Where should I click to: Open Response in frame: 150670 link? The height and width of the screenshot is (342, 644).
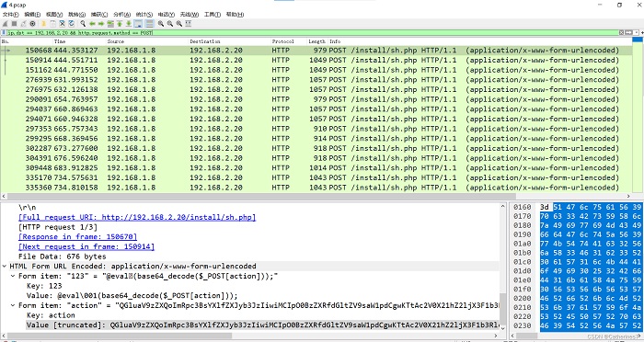77,237
